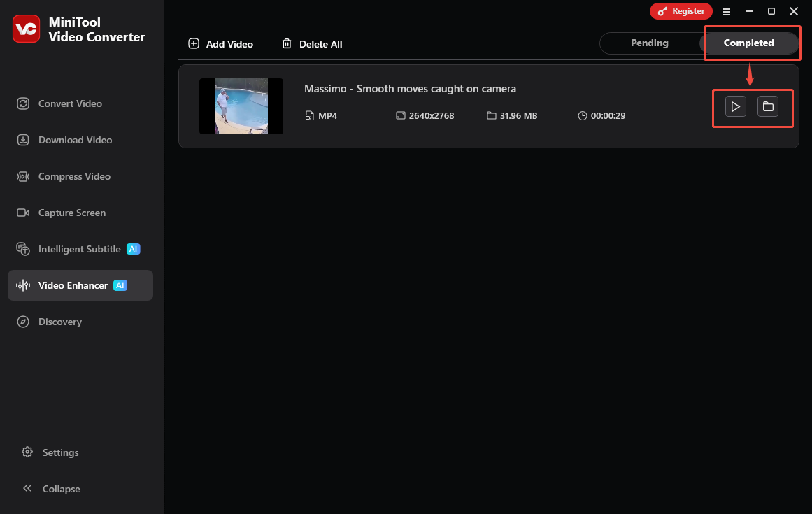Click the MP4 format label
The image size is (812, 514).
pos(327,115)
